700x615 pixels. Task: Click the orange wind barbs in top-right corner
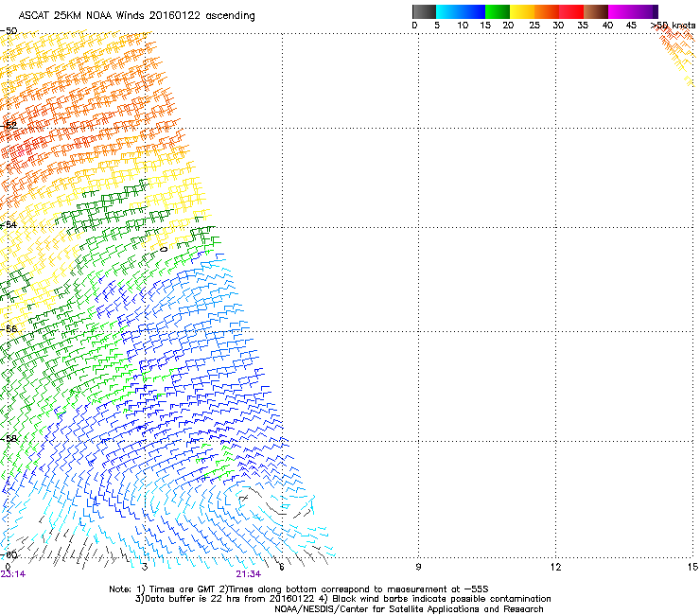click(677, 56)
